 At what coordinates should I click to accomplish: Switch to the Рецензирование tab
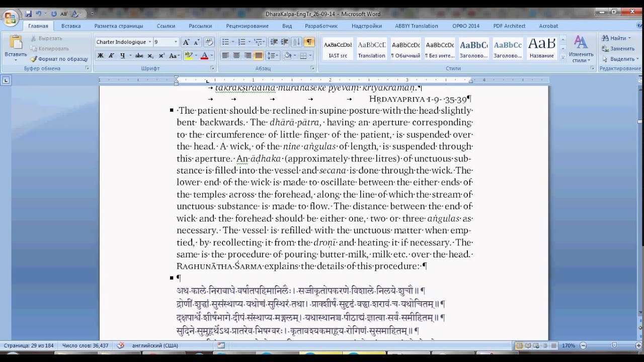(247, 26)
